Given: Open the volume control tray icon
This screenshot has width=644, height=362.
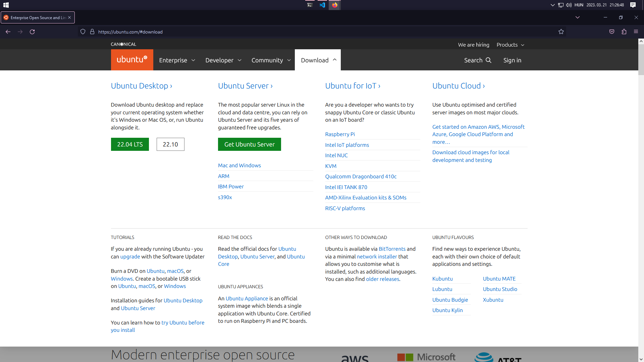Looking at the screenshot, I should [x=569, y=5].
